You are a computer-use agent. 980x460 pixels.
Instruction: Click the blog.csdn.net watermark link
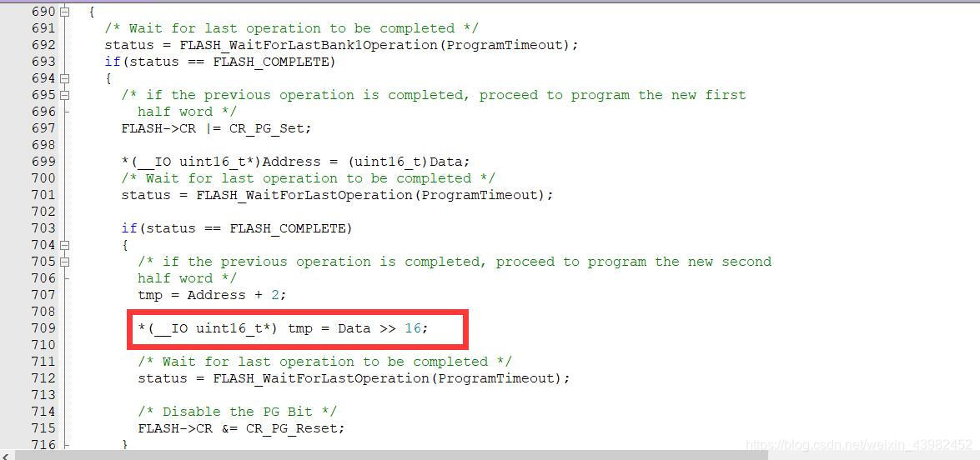(860, 444)
